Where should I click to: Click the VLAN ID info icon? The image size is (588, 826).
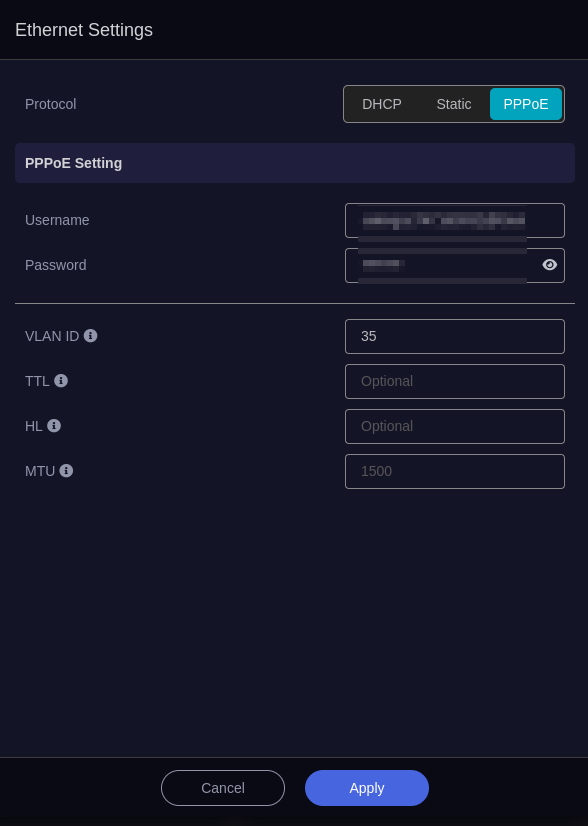[x=91, y=336]
